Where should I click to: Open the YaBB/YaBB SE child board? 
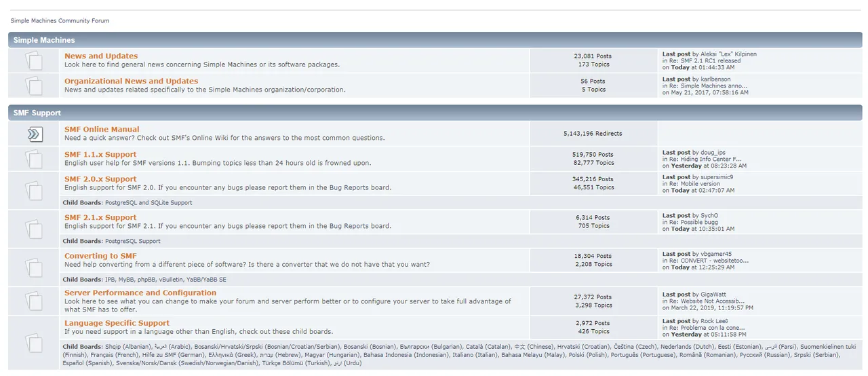tap(207, 280)
